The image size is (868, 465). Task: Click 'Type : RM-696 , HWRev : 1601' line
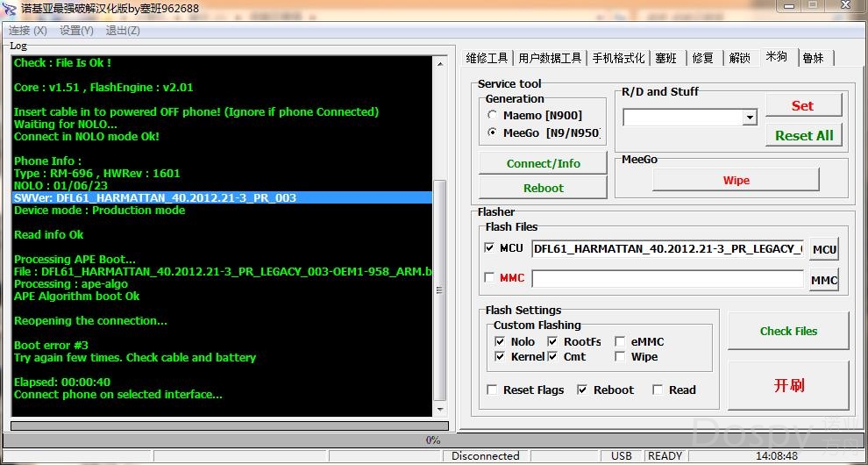(96, 174)
